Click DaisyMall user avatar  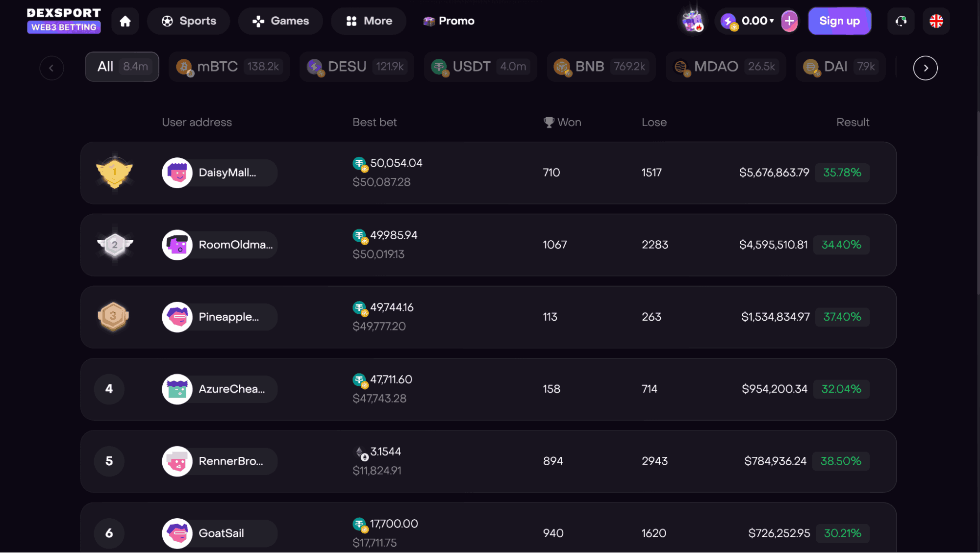coord(177,173)
